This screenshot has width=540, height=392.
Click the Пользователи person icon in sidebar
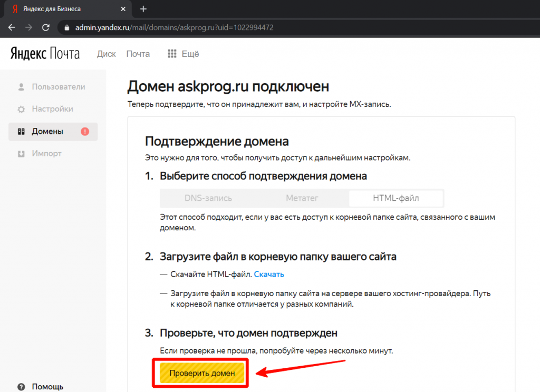(21, 87)
